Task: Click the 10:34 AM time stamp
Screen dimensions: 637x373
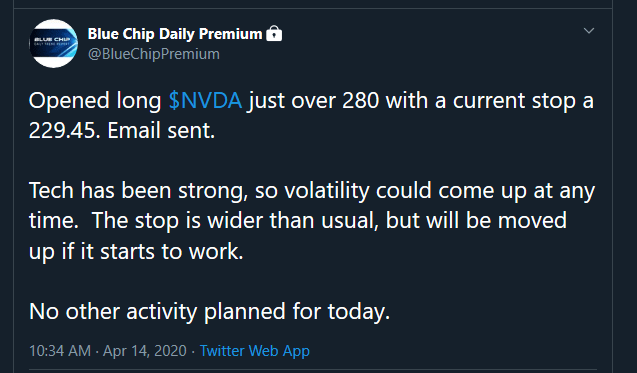Action: coord(60,351)
